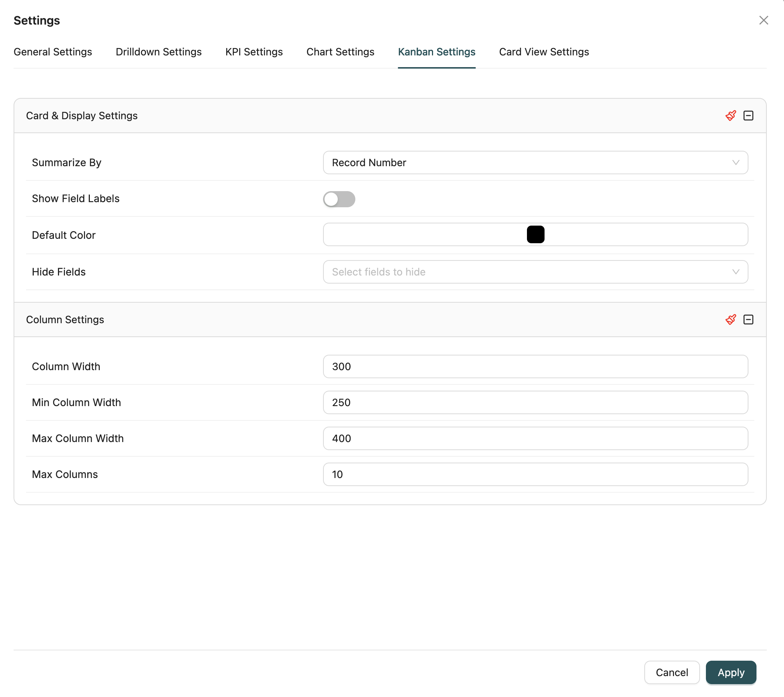Enable the Show Field Labels switch
Screen dimensions: 784x697
(339, 199)
